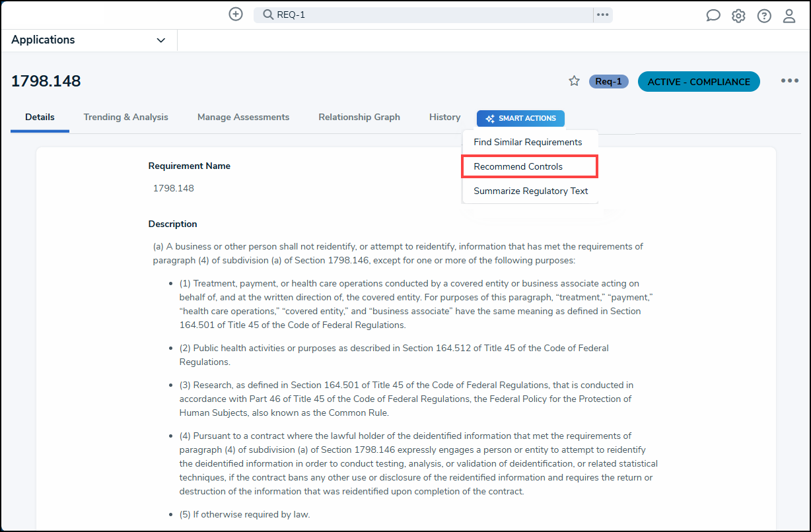This screenshot has width=811, height=532.
Task: Switch to the Trending & Analysis tab
Action: pyautogui.click(x=125, y=117)
